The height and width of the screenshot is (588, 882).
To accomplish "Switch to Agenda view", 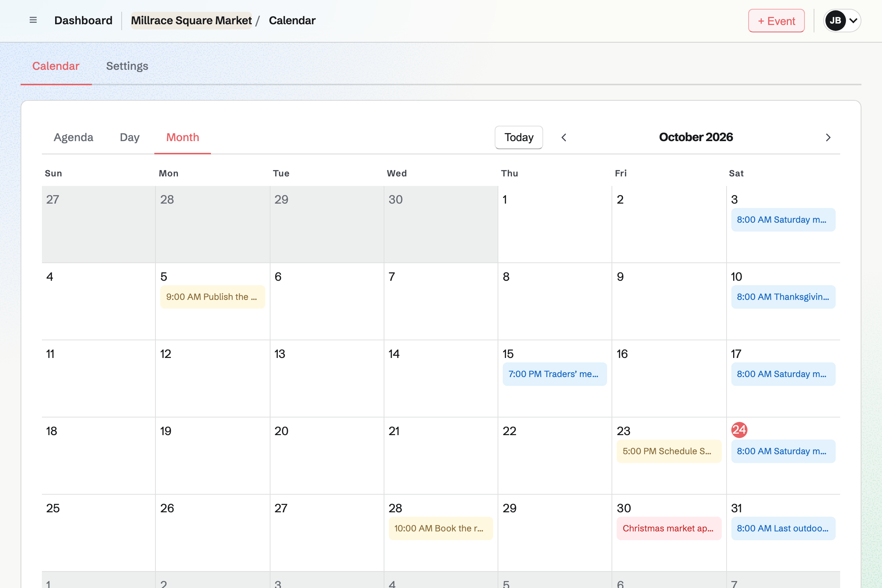I will pos(73,137).
